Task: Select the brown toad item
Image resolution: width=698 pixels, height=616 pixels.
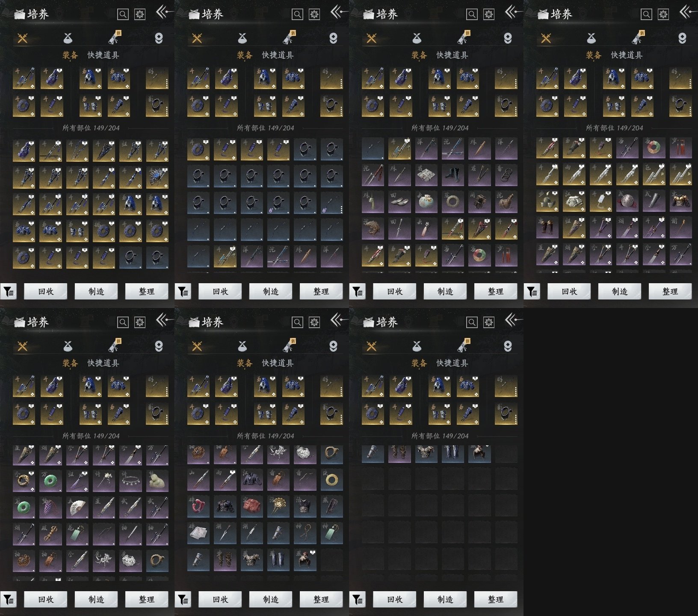Action: (373, 229)
